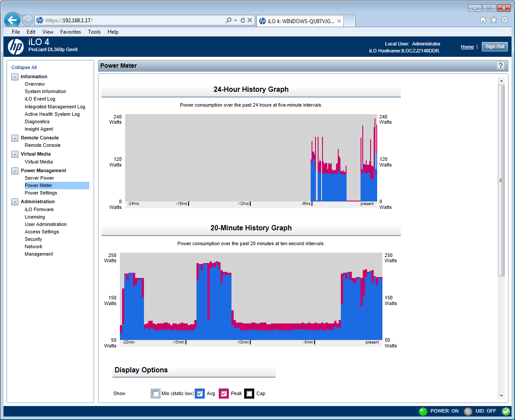The width and height of the screenshot is (515, 420).
Task: Collapse the Administration tree section
Action: 15,202
